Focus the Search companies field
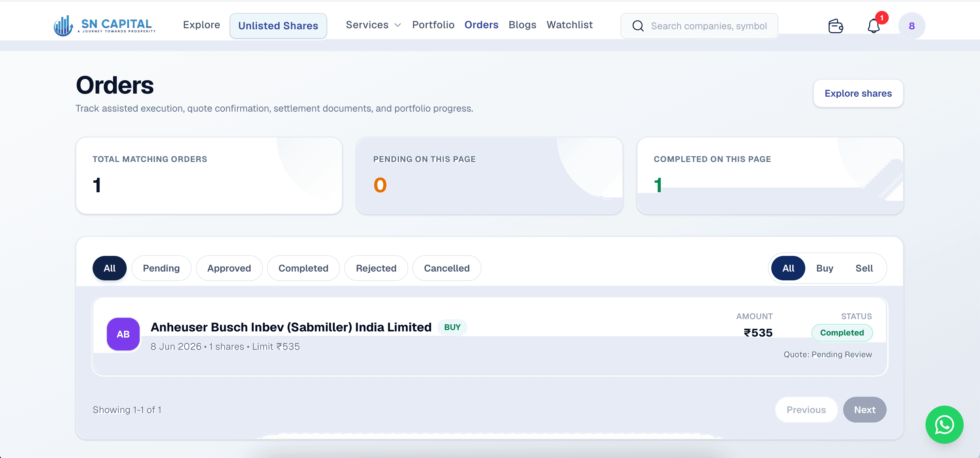The width and height of the screenshot is (980, 458). click(699, 26)
